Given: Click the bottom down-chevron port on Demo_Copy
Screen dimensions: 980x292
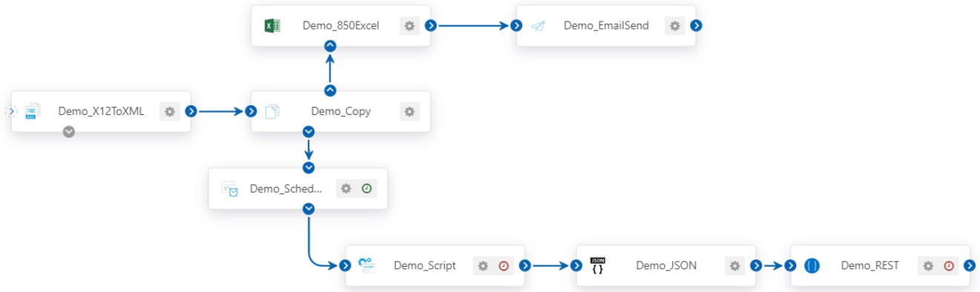Looking at the screenshot, I should tap(309, 132).
